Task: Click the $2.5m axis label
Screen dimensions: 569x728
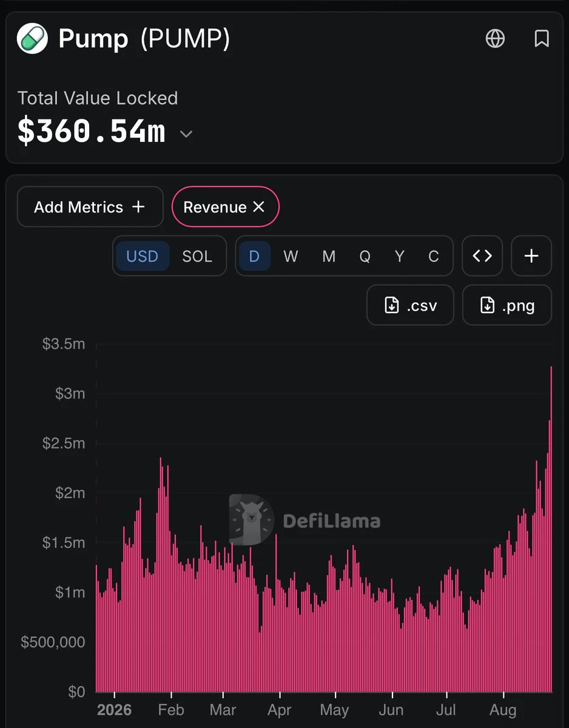Action: click(63, 443)
